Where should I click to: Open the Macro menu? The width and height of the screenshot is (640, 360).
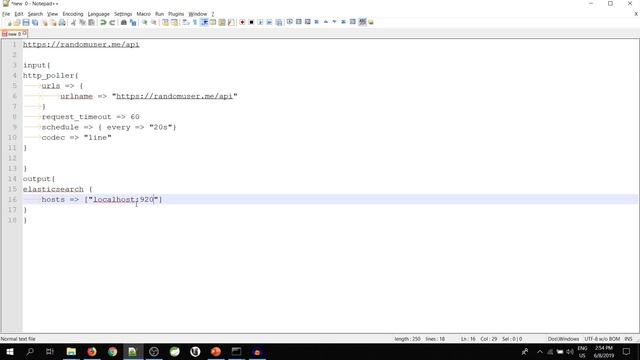pyautogui.click(x=143, y=14)
